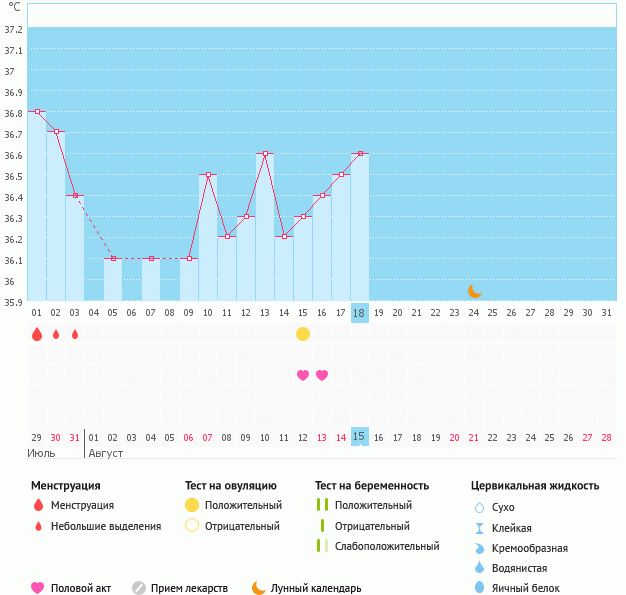Click the Прием лекарств legend icon
The image size is (626, 595).
pos(139,588)
